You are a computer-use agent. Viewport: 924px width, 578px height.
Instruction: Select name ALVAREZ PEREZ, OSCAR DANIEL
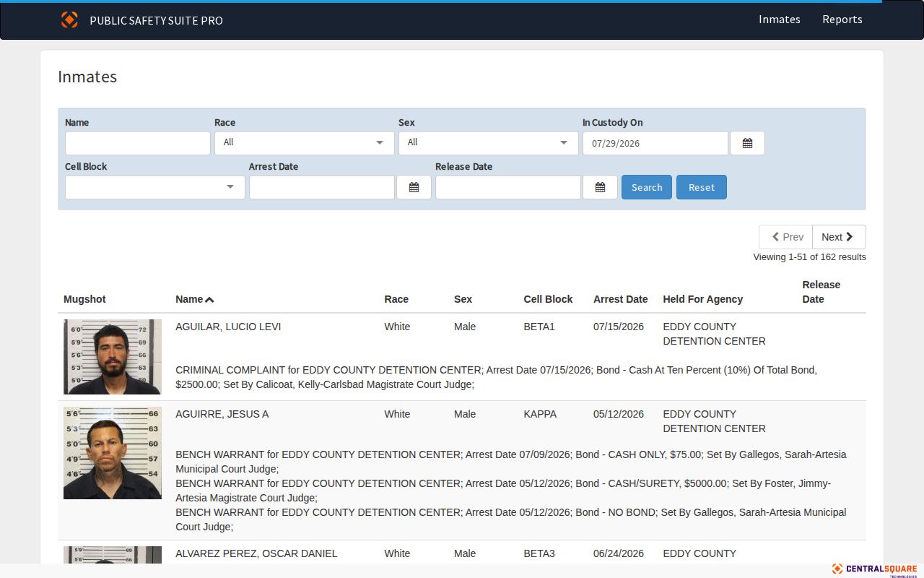click(256, 553)
